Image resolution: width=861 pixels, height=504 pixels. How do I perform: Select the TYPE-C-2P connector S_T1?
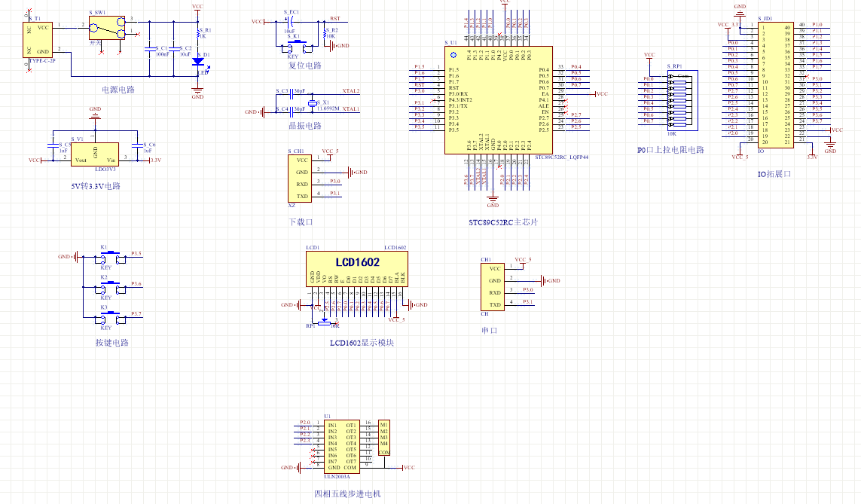point(38,39)
